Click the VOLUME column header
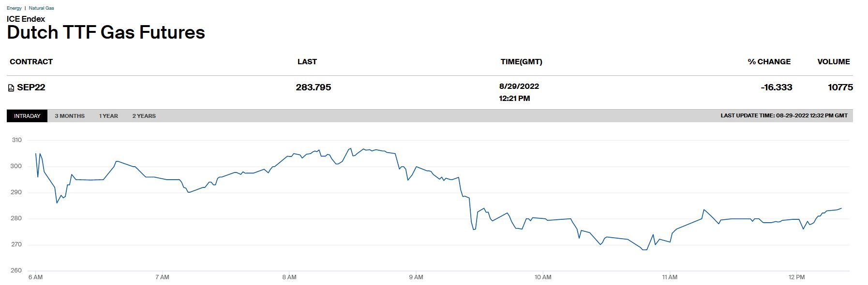 pyautogui.click(x=833, y=62)
